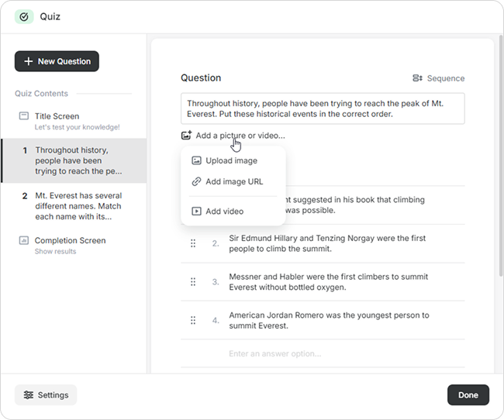
Task: Open the Sequence question type dropdown
Action: (439, 78)
